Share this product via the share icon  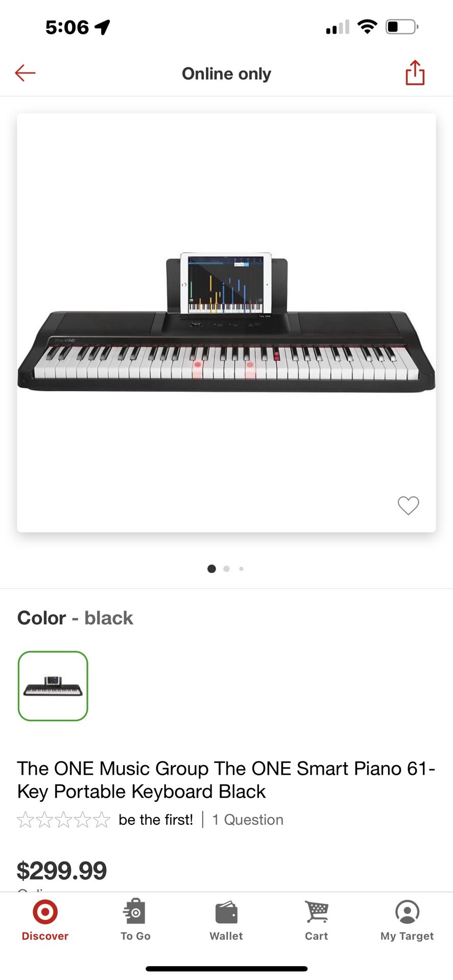click(414, 73)
